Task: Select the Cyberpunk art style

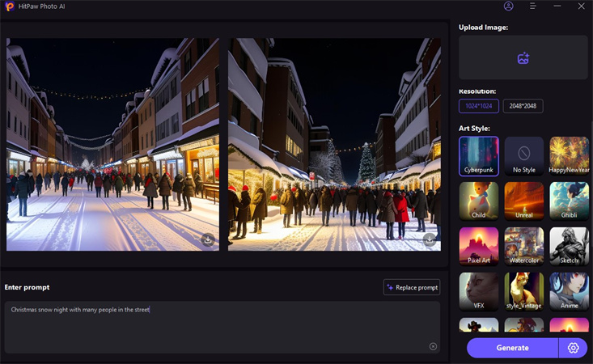Action: coord(479,156)
